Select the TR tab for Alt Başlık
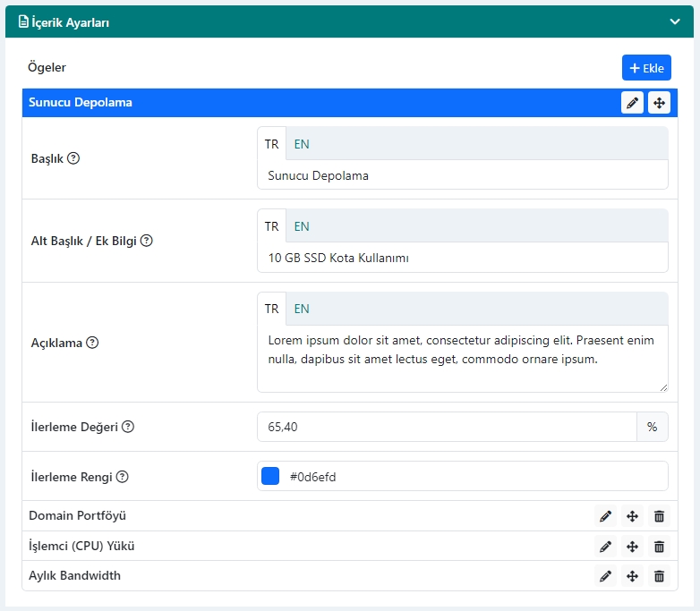Image resolution: width=700 pixels, height=611 pixels. pyautogui.click(x=271, y=226)
